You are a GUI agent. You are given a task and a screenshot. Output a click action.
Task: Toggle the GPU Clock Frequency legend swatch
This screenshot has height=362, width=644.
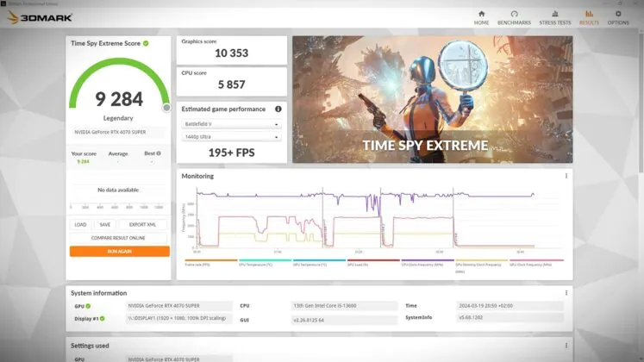click(536, 260)
